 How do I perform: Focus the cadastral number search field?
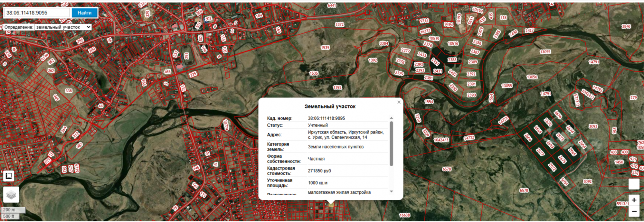point(37,13)
